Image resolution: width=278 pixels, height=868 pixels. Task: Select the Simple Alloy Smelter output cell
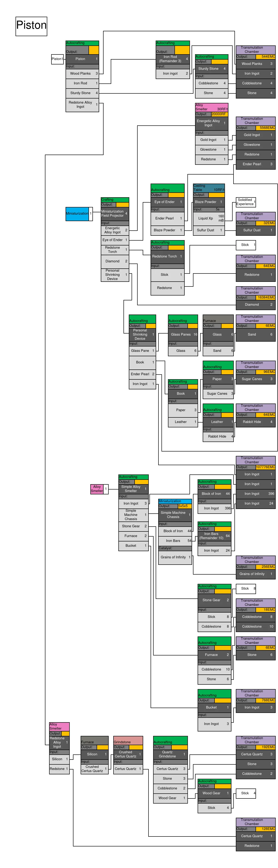coord(133,489)
